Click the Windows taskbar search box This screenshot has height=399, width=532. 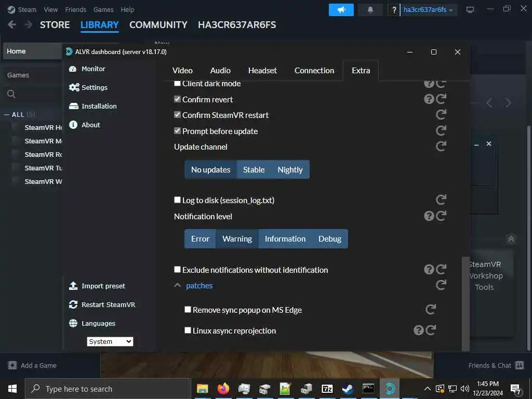pyautogui.click(x=108, y=389)
